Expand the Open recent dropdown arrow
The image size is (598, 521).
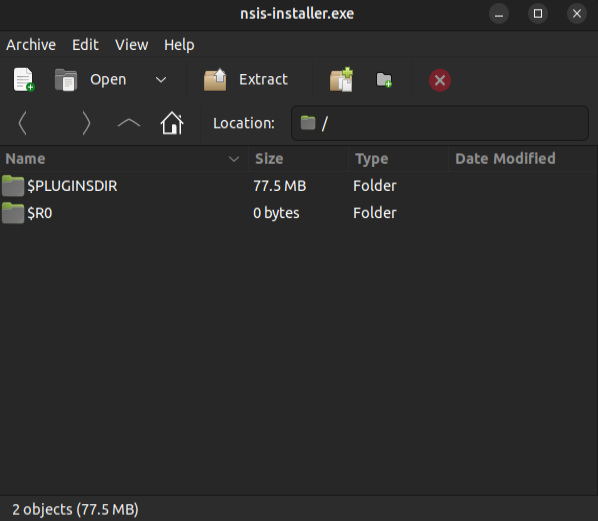(161, 80)
